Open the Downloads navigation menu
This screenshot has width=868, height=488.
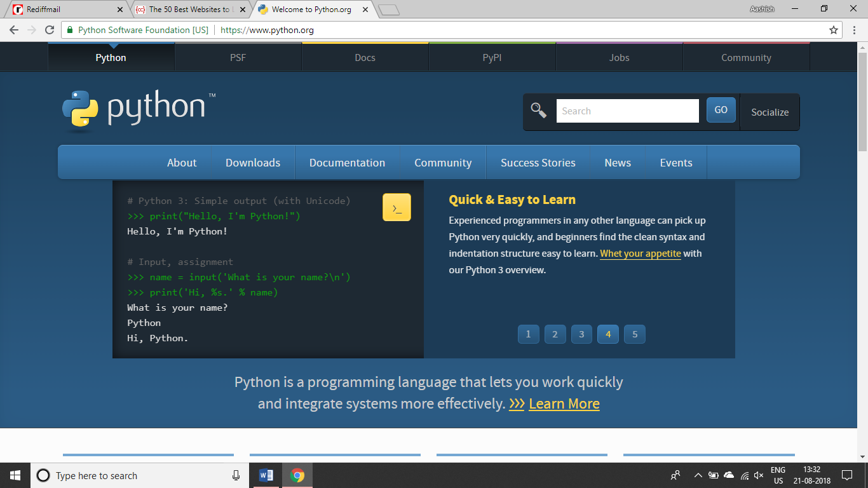coord(253,163)
